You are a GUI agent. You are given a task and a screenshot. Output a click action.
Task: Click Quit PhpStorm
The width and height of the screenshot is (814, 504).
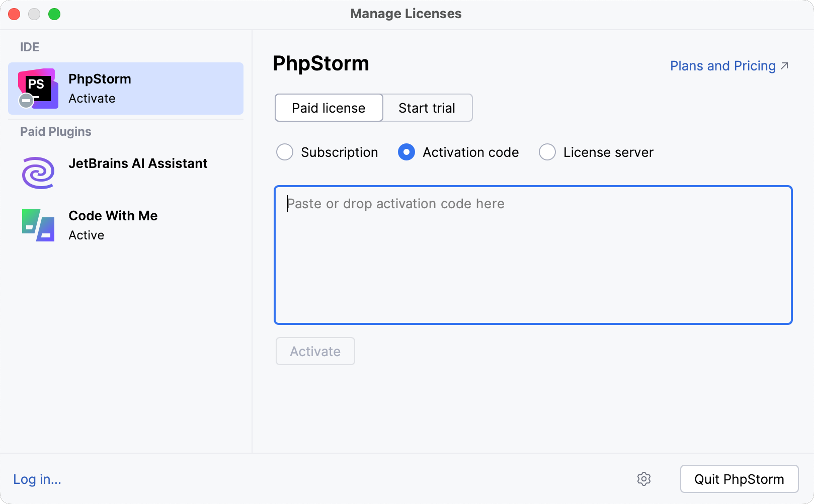739,479
